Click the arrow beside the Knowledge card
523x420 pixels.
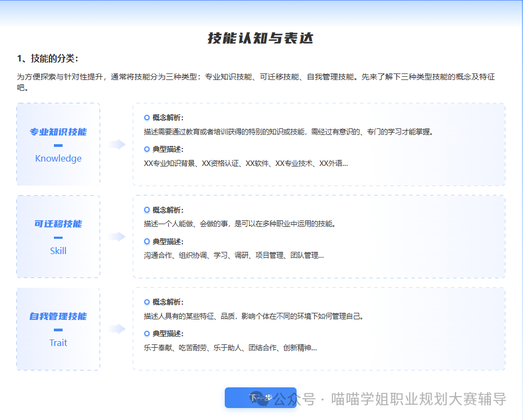click(x=116, y=144)
